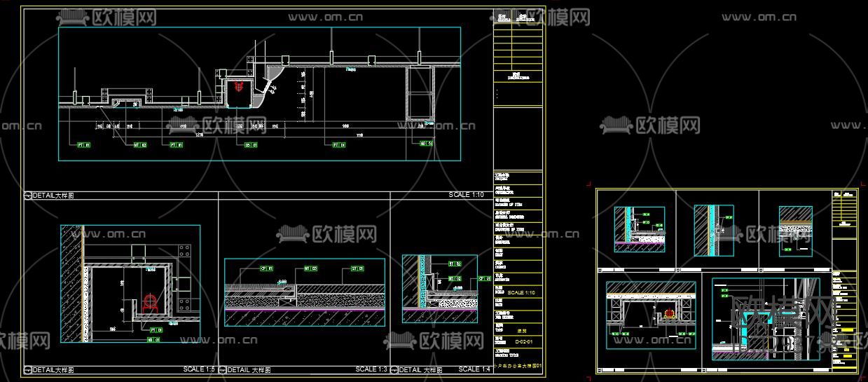The height and width of the screenshot is (382, 868).
Task: Select the top-left detail view in right sheet
Action: click(640, 230)
